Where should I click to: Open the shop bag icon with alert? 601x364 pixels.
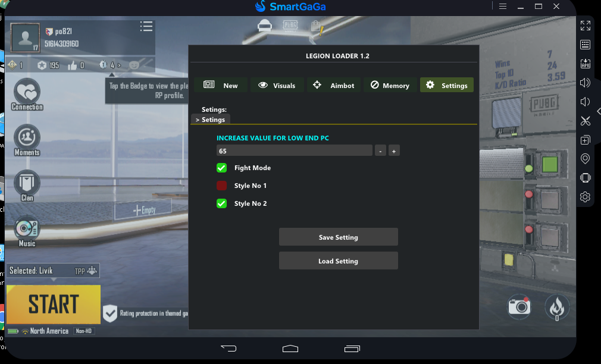click(x=317, y=27)
